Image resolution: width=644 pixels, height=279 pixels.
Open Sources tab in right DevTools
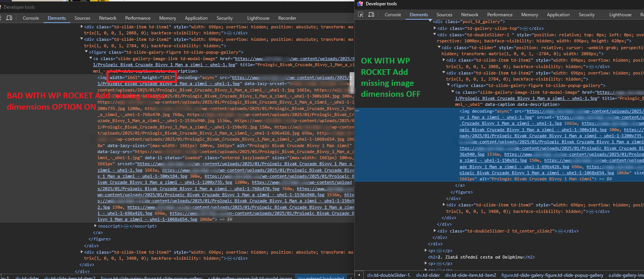[444, 15]
